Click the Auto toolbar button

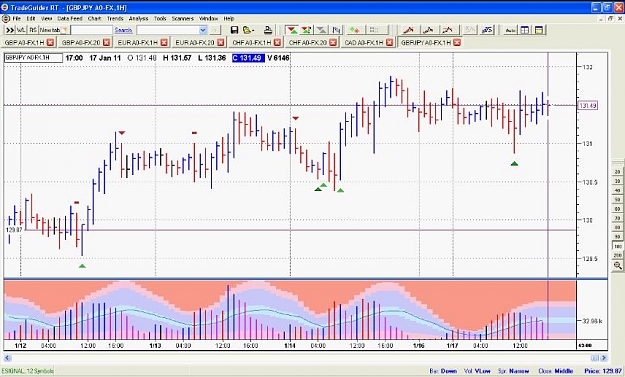click(x=510, y=30)
